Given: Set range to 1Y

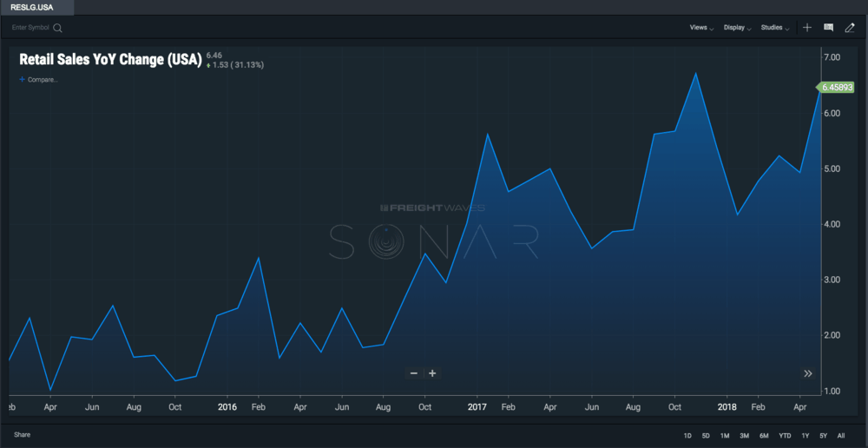Looking at the screenshot, I should click(806, 436).
